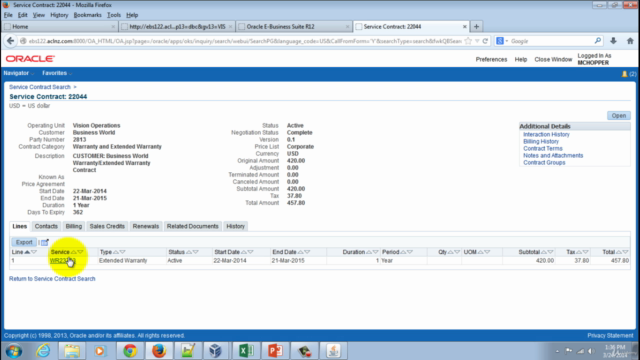Sort Qty column ascending arrow
The height and width of the screenshot is (360, 640).
point(451,252)
